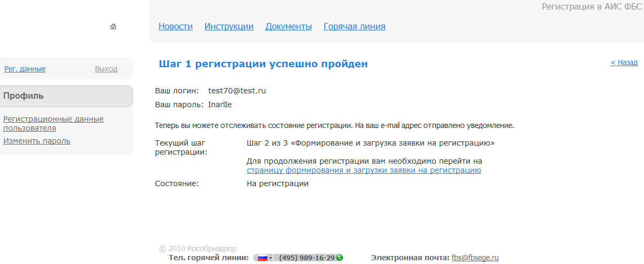
Task: Click the 'Электронная почта:' label
Action: (x=410, y=258)
